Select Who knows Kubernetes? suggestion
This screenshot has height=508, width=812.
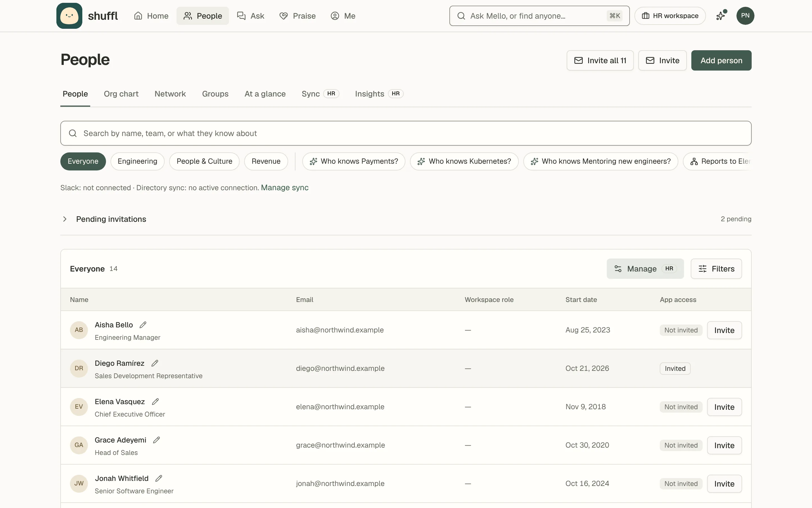pos(464,161)
